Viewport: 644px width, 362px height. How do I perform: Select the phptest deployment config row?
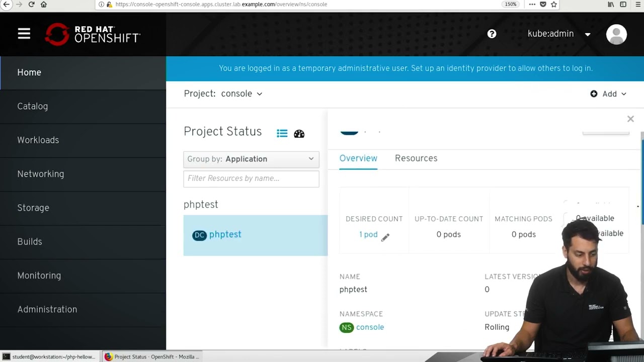point(256,235)
